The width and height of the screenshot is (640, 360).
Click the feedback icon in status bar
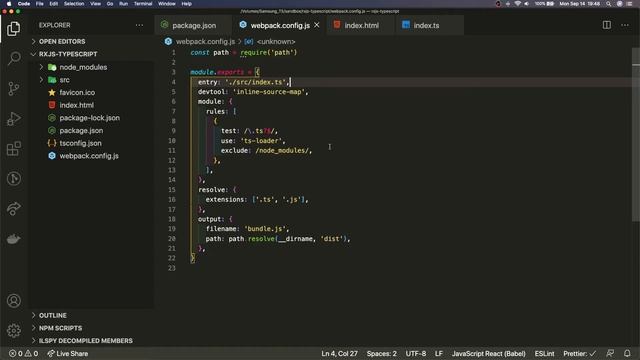(x=610, y=353)
